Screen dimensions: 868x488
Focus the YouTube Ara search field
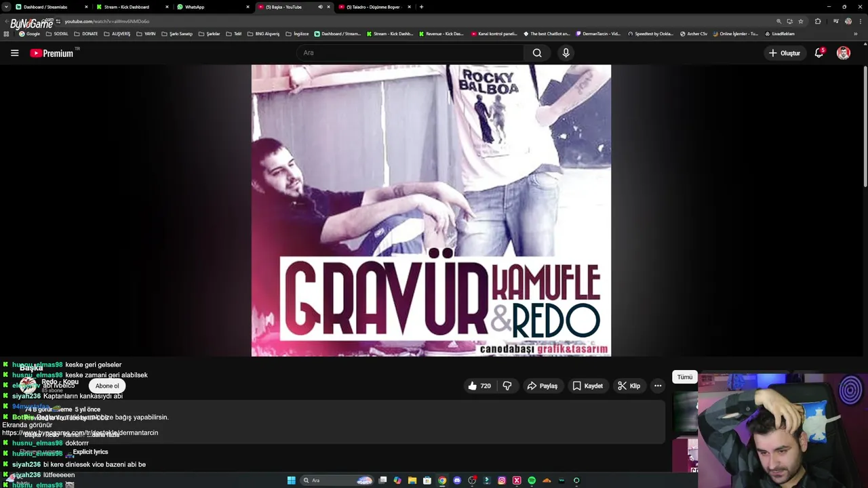[x=409, y=53]
